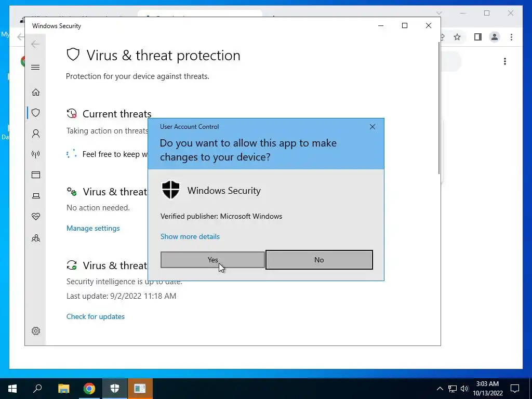Open Firewall & network protection sidebar icon
532x399 pixels.
click(36, 154)
